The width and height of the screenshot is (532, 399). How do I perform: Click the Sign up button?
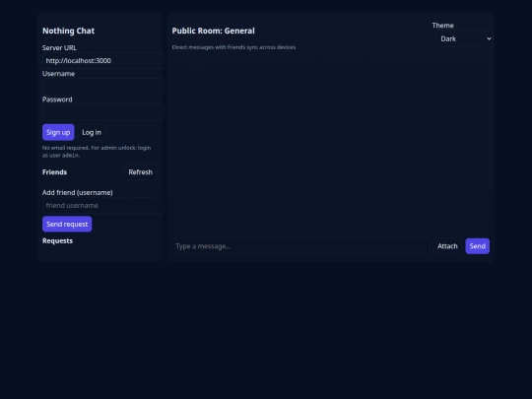pos(58,132)
